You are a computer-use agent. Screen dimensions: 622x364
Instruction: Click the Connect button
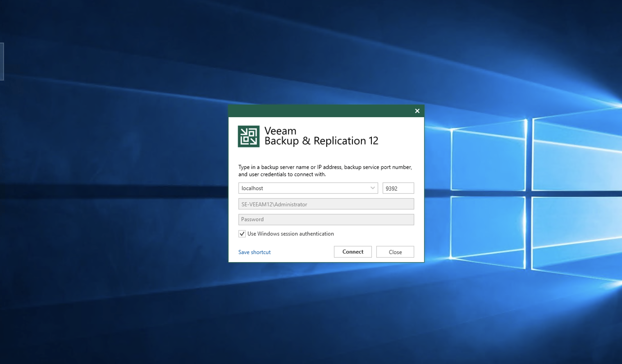pyautogui.click(x=353, y=252)
